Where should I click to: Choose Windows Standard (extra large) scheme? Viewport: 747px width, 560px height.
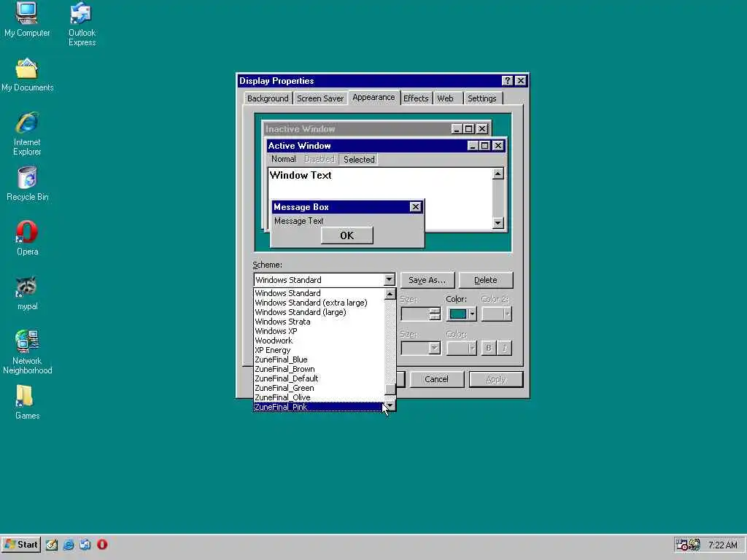pyautogui.click(x=320, y=303)
